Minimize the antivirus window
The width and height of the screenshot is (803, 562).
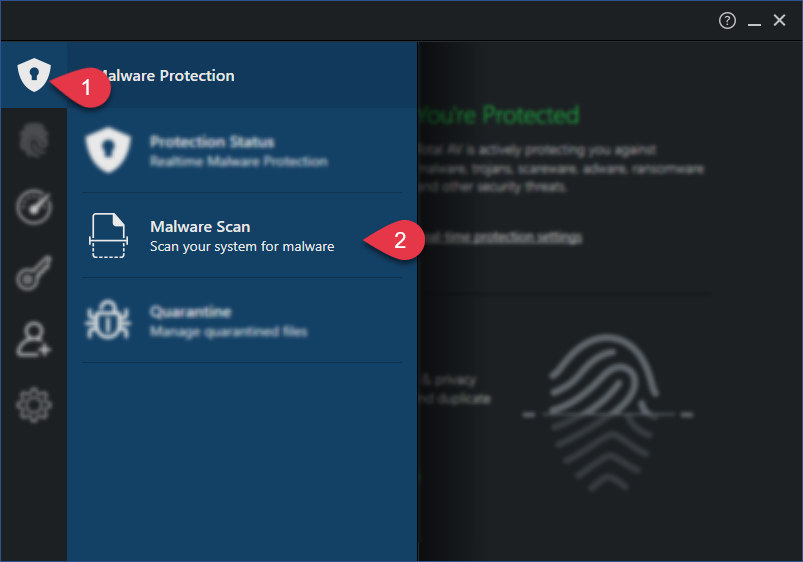754,21
